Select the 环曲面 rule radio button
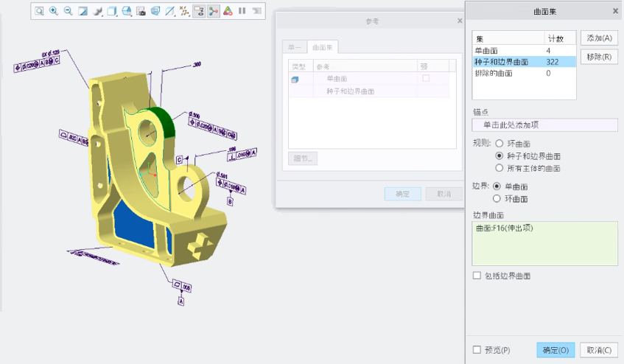Viewport: 624px width, 364px height. point(500,144)
